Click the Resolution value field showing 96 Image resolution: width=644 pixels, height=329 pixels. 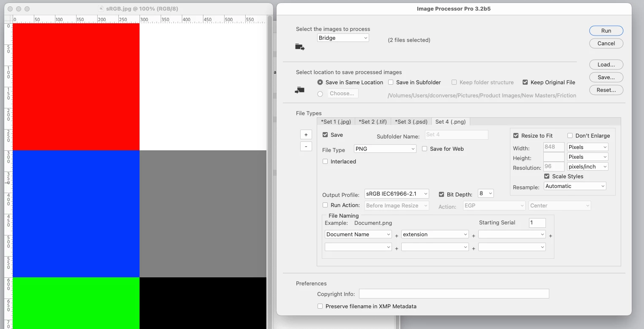(x=554, y=166)
